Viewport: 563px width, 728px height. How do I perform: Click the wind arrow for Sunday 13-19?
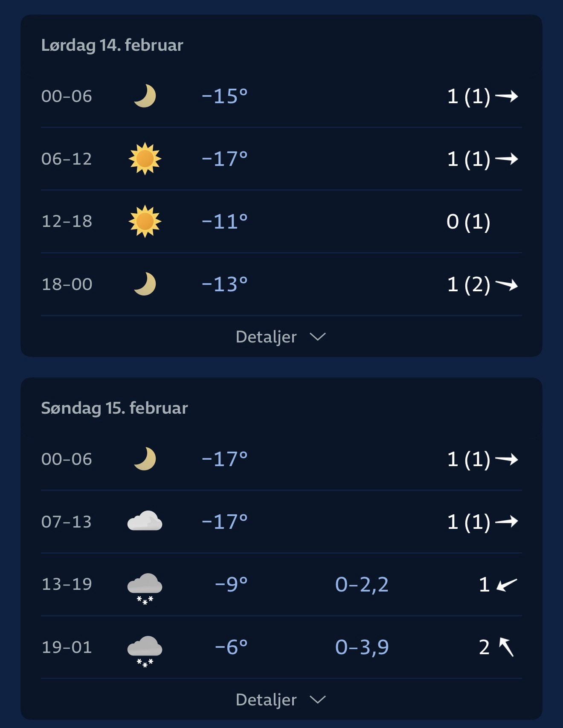tap(507, 585)
